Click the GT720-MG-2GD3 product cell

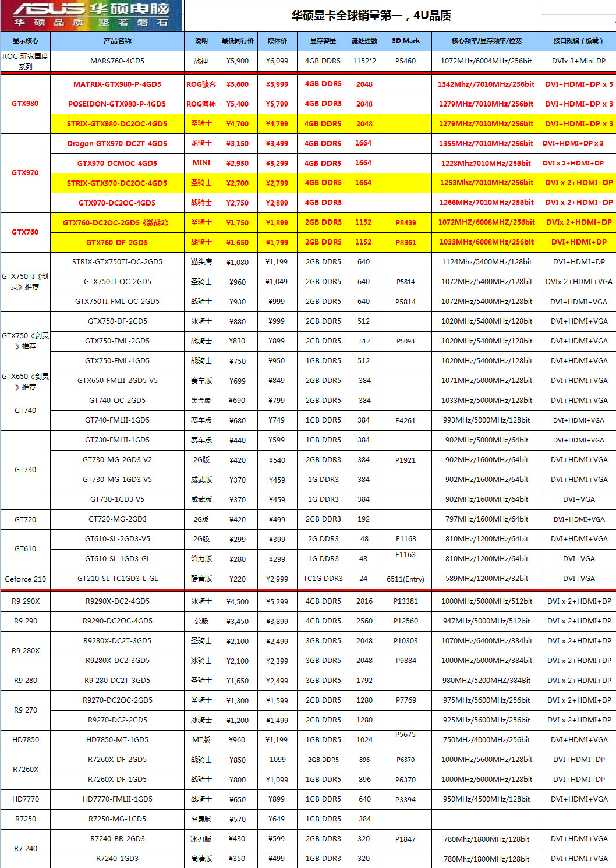[117, 519]
